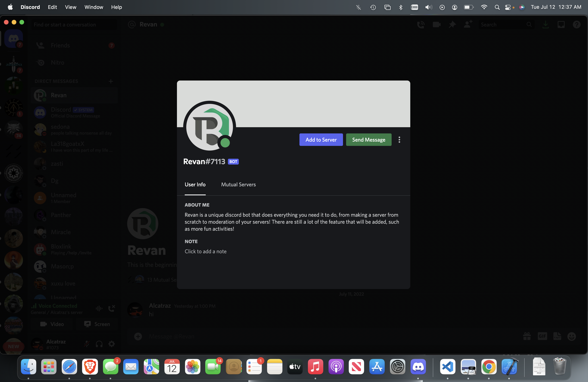
Task: Switch to the Mutual Servers tab
Action: (238, 184)
